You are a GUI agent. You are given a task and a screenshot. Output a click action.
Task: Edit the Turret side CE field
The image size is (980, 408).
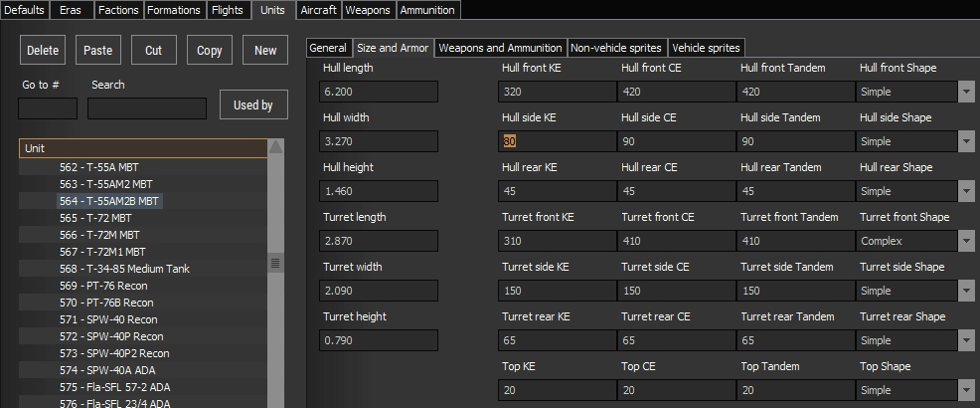[676, 291]
